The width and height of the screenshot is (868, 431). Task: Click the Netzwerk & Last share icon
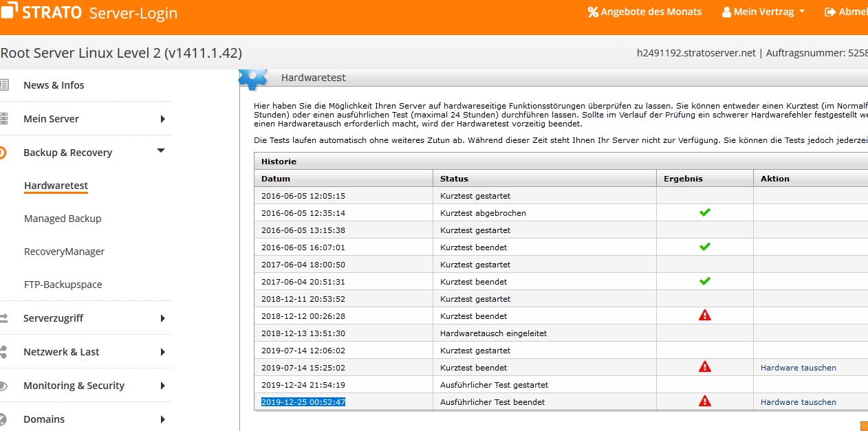point(3,352)
